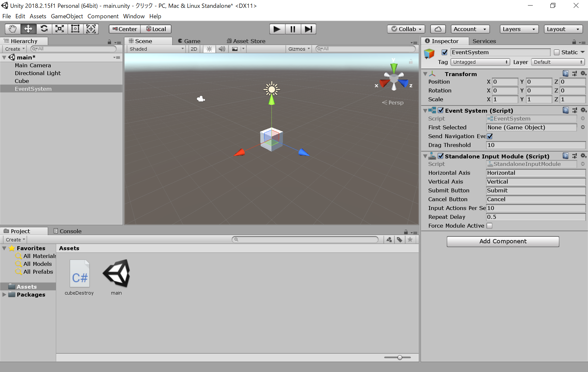Click the favorites star in Project toolbar
Screen dimensions: 588x372
click(410, 240)
